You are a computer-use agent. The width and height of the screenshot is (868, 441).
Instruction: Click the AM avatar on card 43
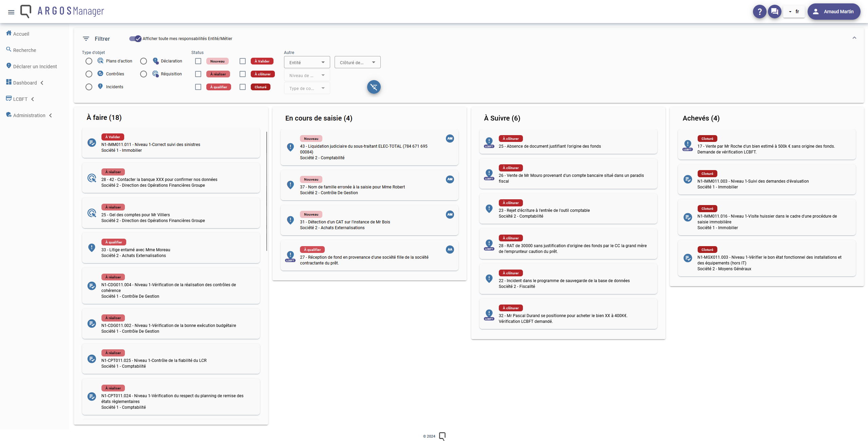click(x=450, y=139)
